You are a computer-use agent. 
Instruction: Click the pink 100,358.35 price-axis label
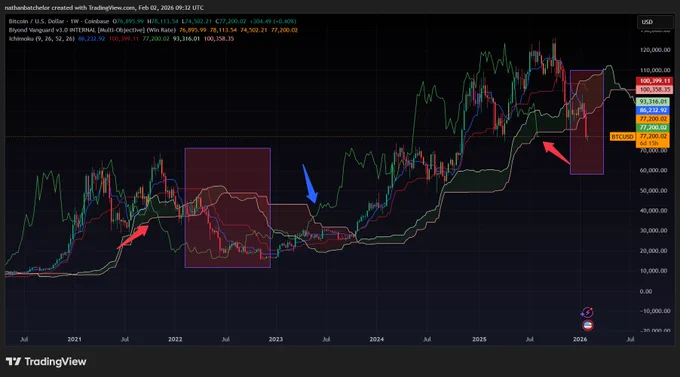pyautogui.click(x=655, y=90)
